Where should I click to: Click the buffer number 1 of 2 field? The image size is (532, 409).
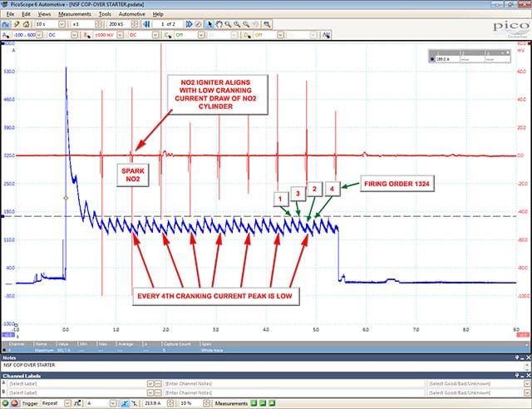[x=168, y=24]
